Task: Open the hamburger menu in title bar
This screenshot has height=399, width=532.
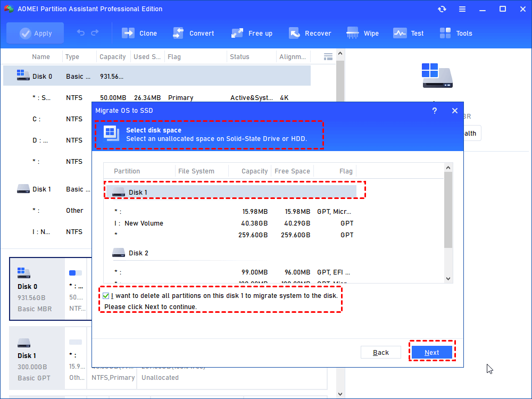Action: (x=462, y=9)
